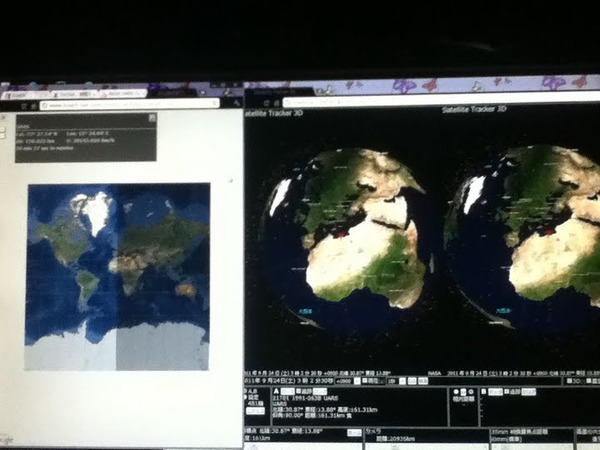Click the icon at satellite info panel corner
The width and height of the screenshot is (600, 450).
(152, 117)
